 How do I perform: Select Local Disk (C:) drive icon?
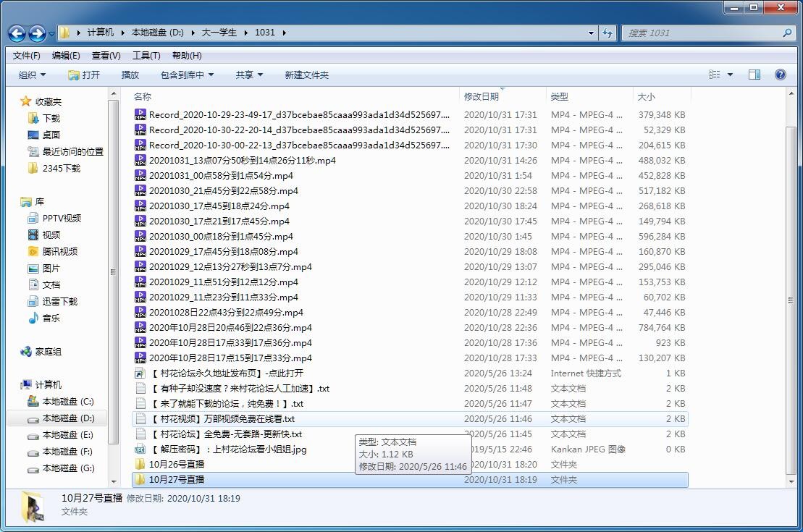33,402
